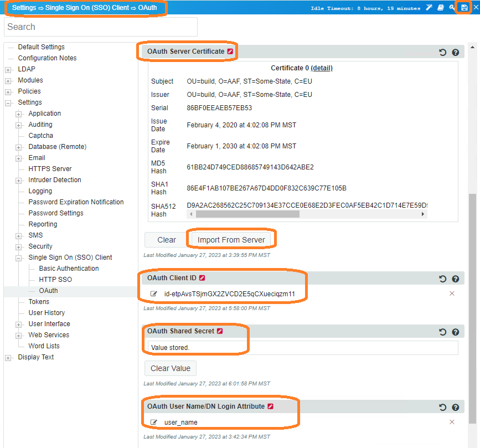480x448 pixels.
Task: Open the documentation book icon in top bar
Action: point(441,7)
